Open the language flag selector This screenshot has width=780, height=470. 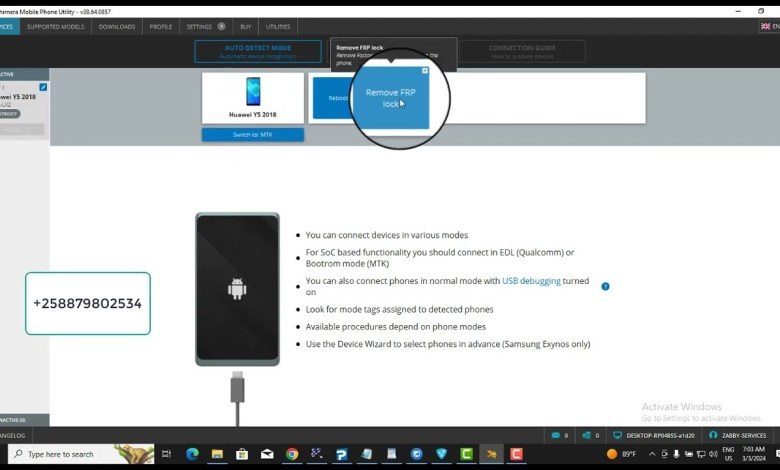point(766,27)
